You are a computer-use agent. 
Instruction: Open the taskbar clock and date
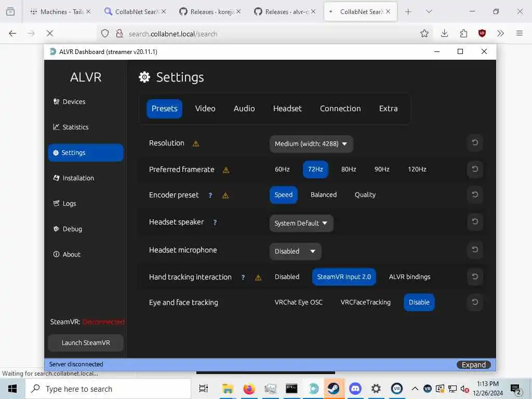[x=487, y=389]
